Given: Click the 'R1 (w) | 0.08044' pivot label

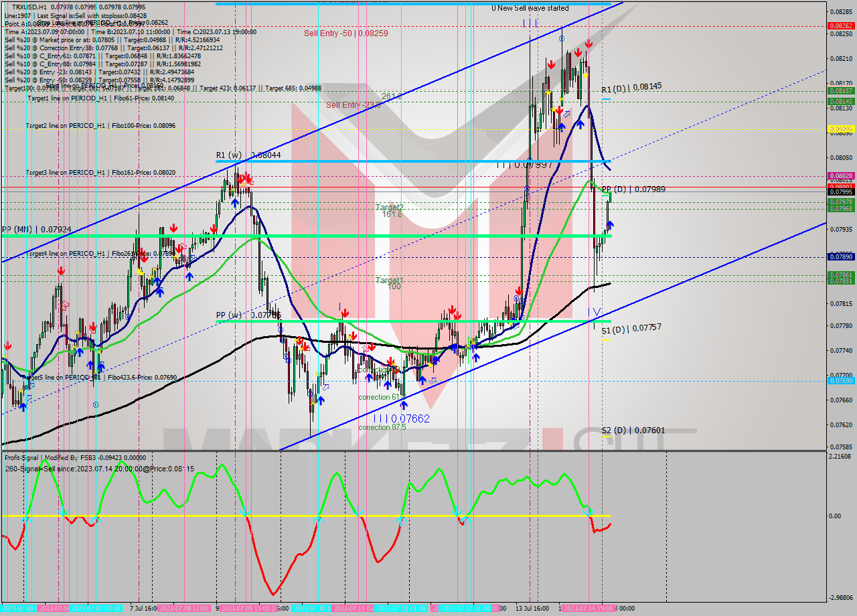Looking at the screenshot, I should click(x=248, y=155).
